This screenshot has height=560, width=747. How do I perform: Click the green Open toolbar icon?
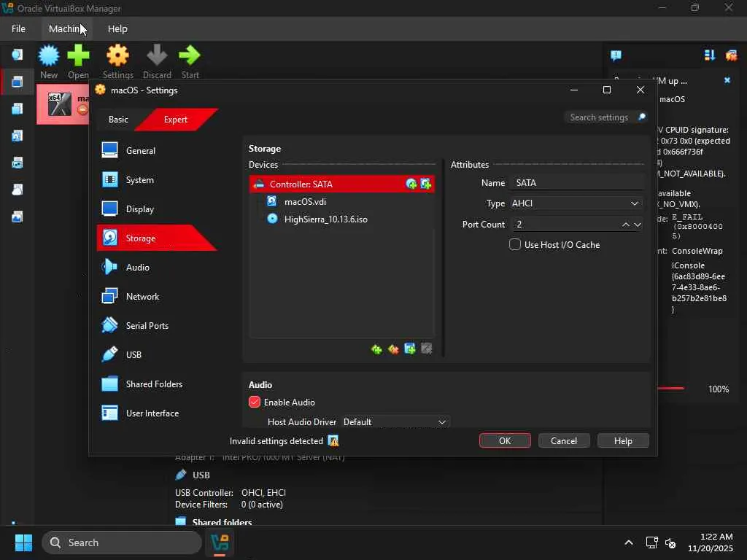pyautogui.click(x=78, y=55)
